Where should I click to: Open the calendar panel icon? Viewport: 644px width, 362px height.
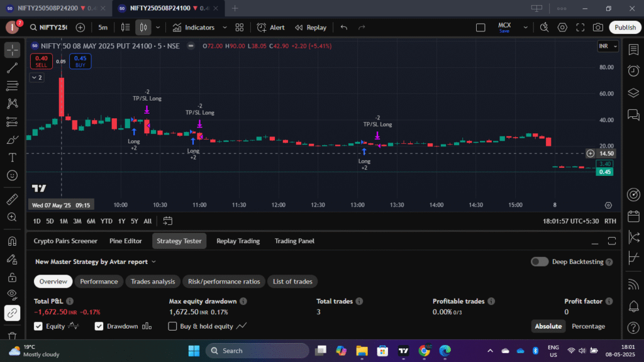coord(633,216)
